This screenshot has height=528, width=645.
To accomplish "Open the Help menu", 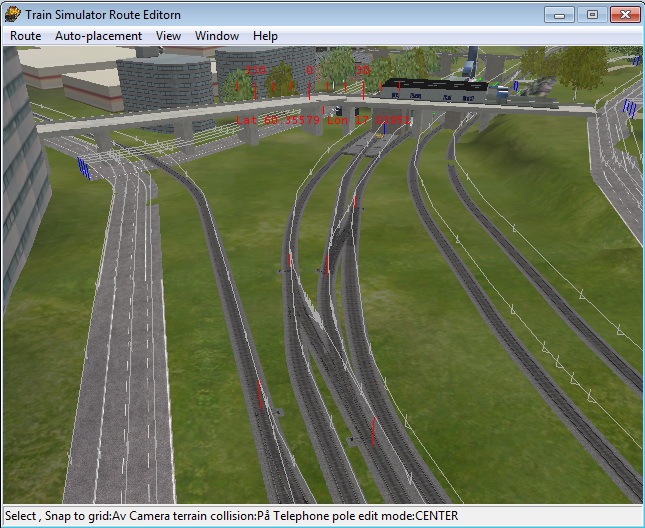I will click(265, 36).
